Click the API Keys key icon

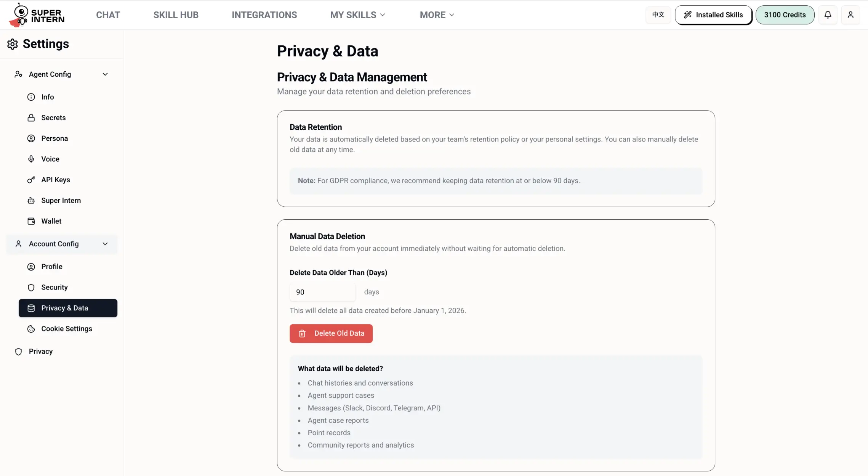[30, 179]
